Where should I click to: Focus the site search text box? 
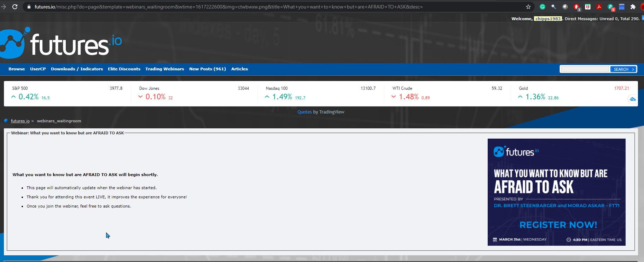pyautogui.click(x=585, y=69)
